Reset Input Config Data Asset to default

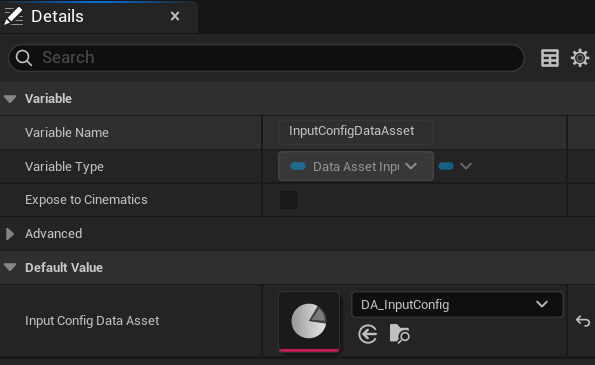(x=582, y=321)
